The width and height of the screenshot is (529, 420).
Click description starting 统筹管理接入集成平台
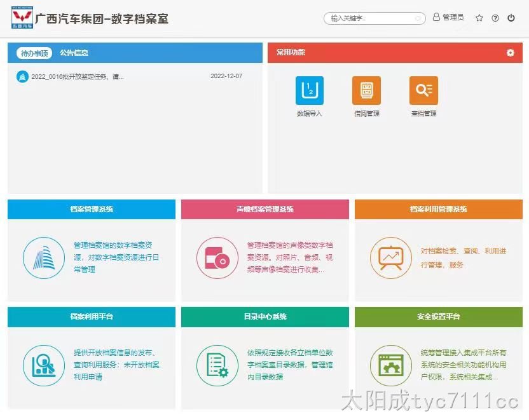tap(464, 365)
